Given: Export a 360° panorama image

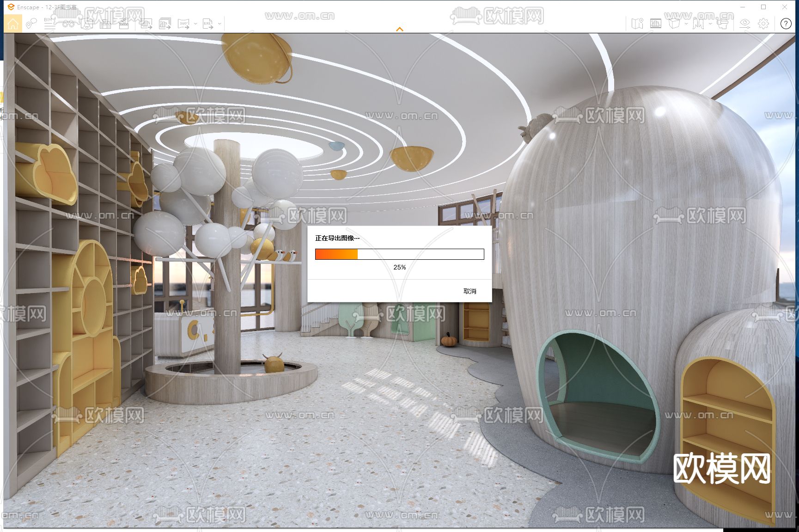Looking at the screenshot, I should pos(184,24).
